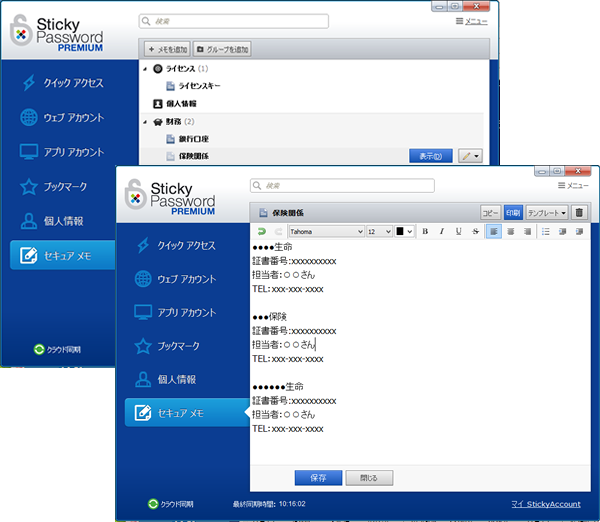
Task: Open the マイ StickyAccount link
Action: (546, 504)
